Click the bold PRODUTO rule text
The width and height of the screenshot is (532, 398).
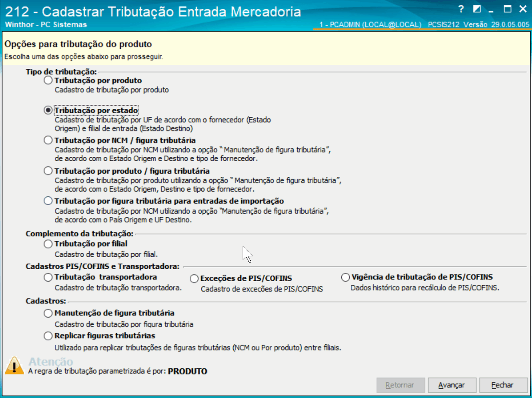point(188,371)
